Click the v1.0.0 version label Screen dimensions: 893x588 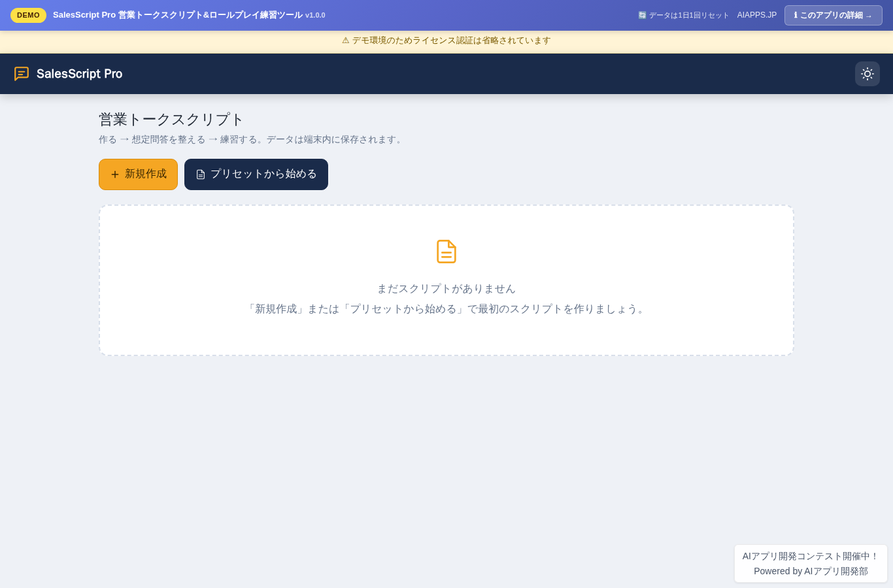(x=315, y=15)
